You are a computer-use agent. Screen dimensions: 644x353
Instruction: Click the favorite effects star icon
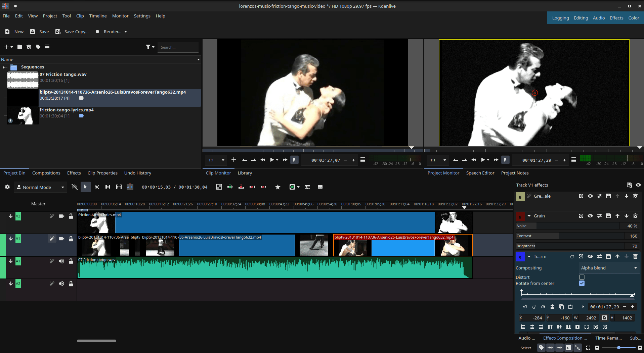277,187
